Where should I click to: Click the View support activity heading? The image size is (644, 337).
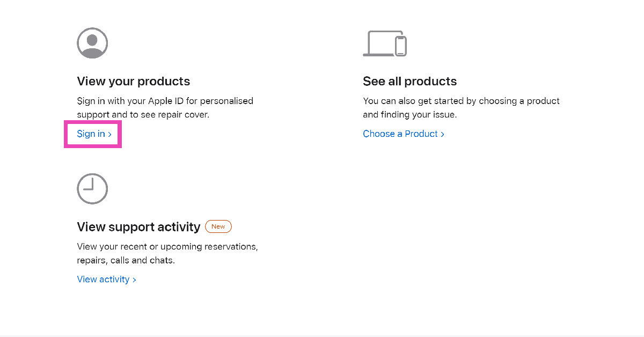[138, 227]
